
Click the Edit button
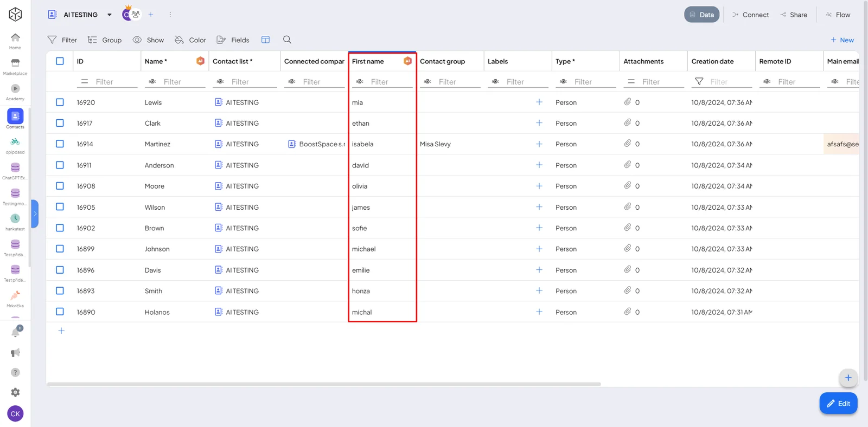838,403
